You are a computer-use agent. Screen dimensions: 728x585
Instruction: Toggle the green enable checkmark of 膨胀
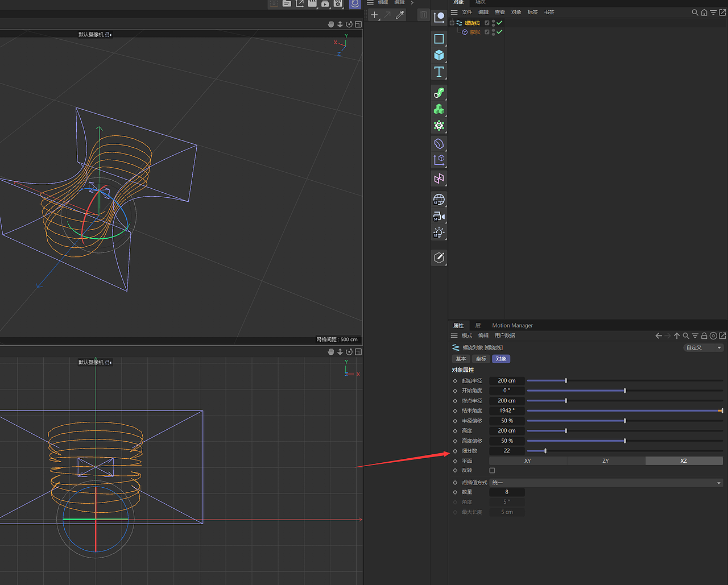[499, 32]
